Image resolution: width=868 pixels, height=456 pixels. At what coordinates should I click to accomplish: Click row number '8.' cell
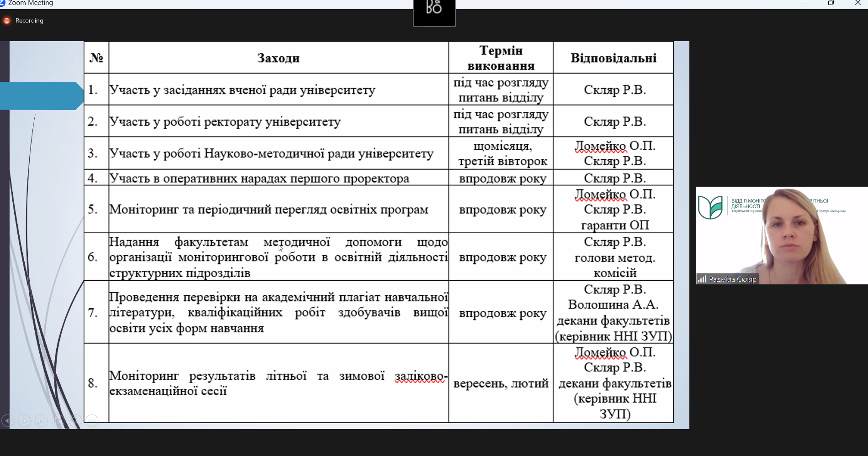click(93, 383)
